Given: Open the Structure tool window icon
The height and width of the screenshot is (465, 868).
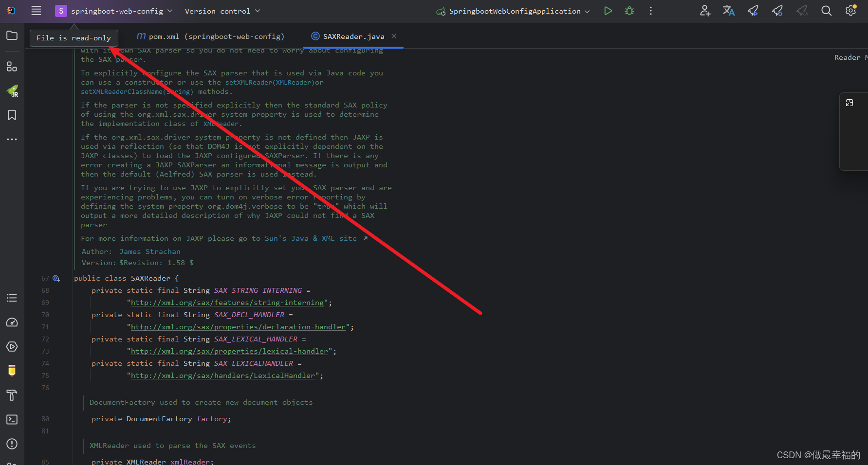Looking at the screenshot, I should 12,67.
